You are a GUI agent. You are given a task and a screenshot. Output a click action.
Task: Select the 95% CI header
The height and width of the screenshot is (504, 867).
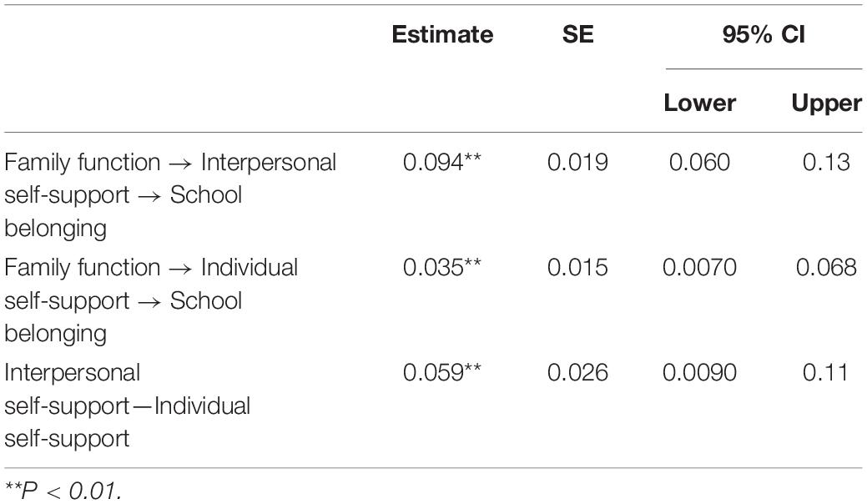[x=764, y=34]
